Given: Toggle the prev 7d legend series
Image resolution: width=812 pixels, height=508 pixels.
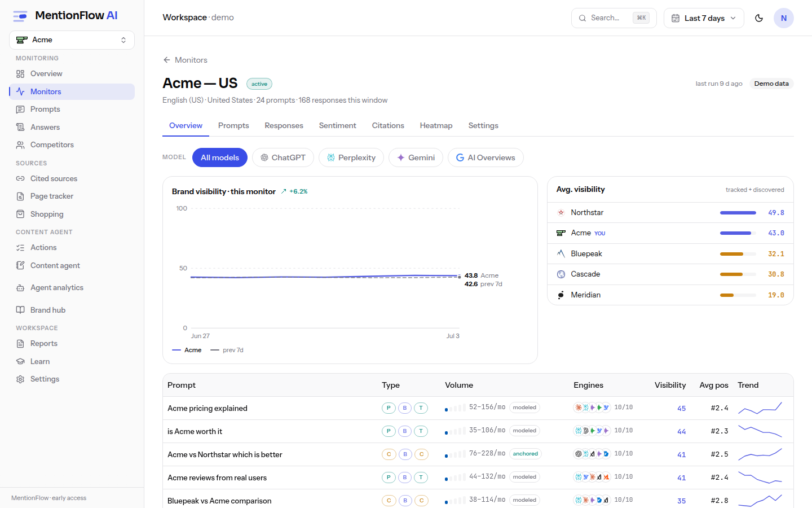Looking at the screenshot, I should tap(227, 350).
